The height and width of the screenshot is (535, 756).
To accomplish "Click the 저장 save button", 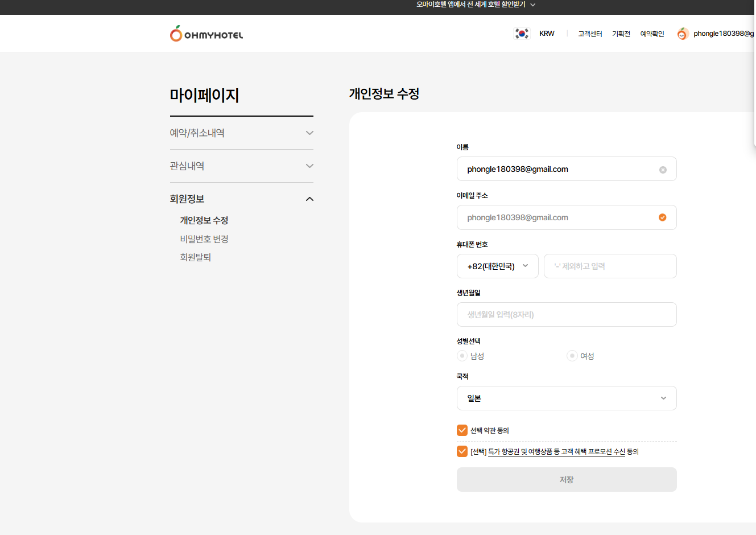I will tap(566, 480).
